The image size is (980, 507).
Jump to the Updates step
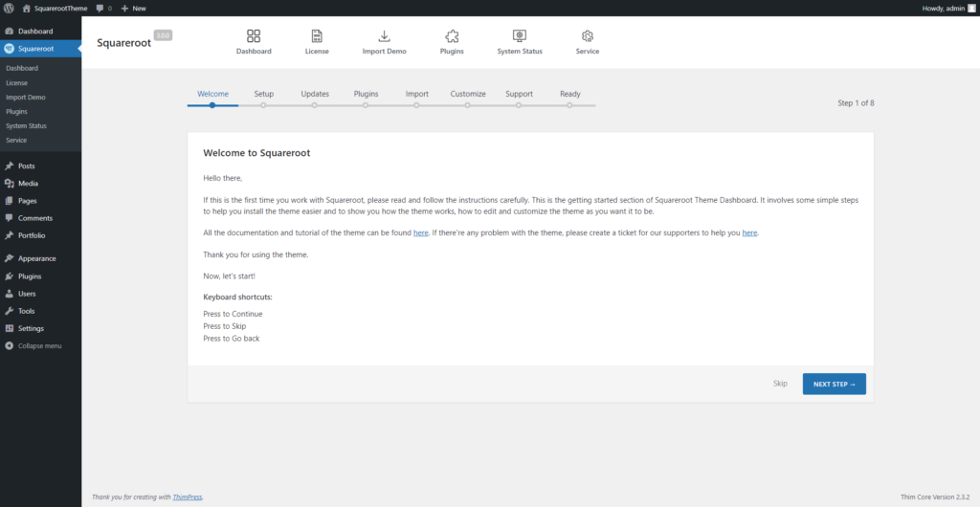tap(315, 95)
